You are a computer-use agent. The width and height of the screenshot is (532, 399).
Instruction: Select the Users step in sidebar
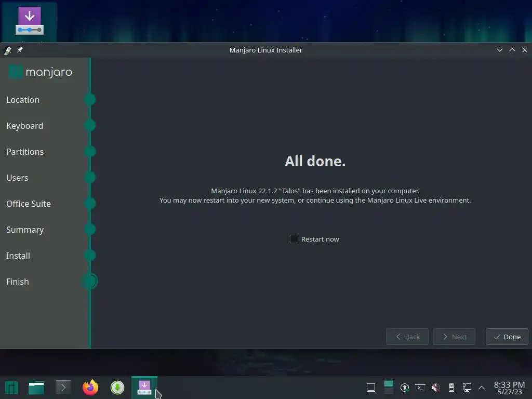pyautogui.click(x=17, y=178)
